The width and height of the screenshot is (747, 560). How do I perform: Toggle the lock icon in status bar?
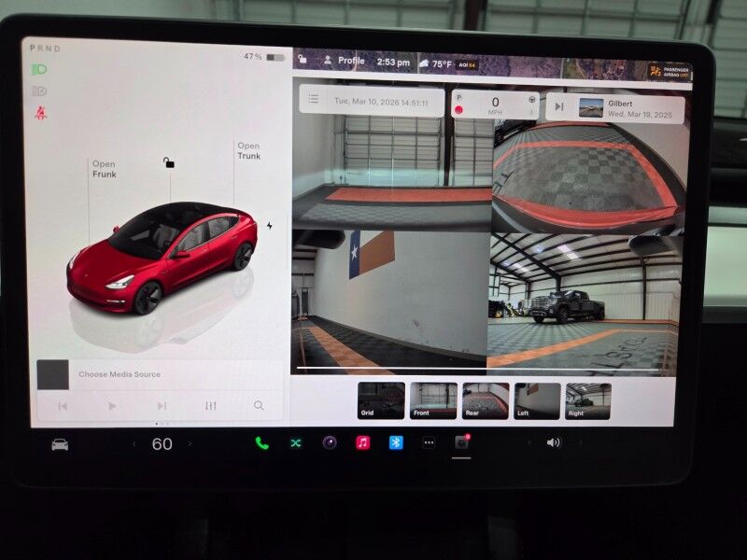tap(303, 61)
